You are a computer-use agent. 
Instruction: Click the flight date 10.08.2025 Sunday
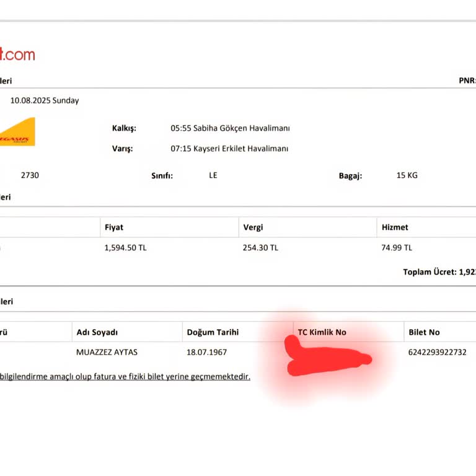click(x=45, y=100)
